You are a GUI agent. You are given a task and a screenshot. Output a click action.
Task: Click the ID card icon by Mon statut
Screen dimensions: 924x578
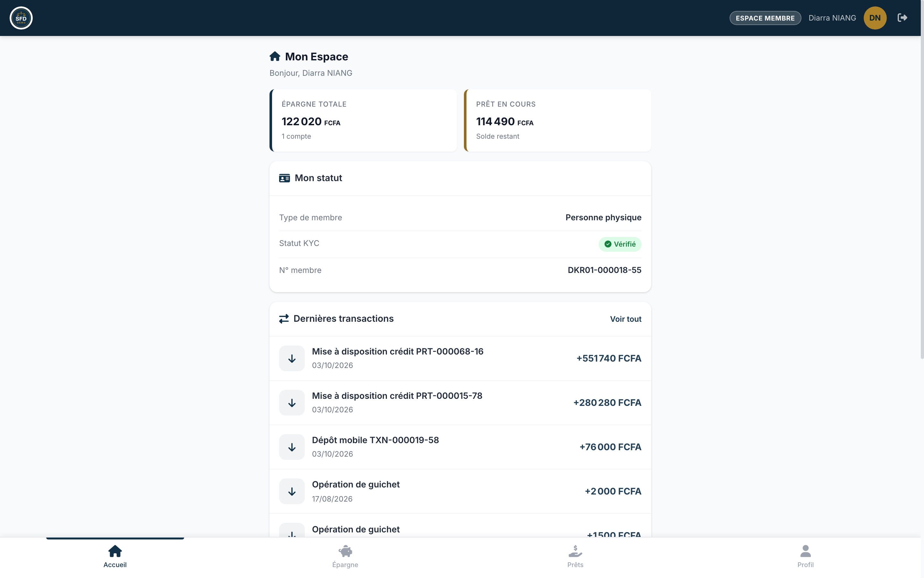[x=285, y=178]
